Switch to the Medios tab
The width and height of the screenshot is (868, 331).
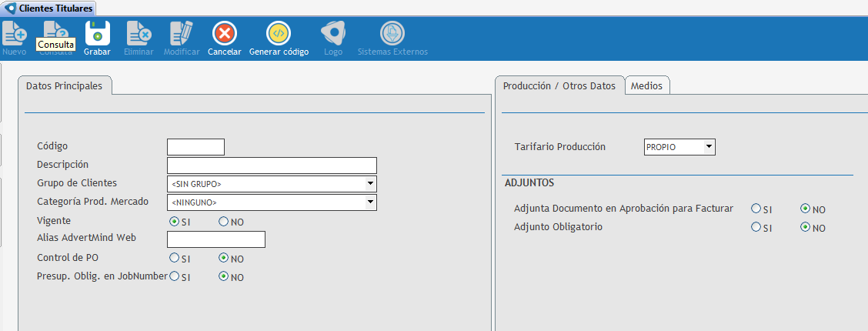(x=646, y=86)
